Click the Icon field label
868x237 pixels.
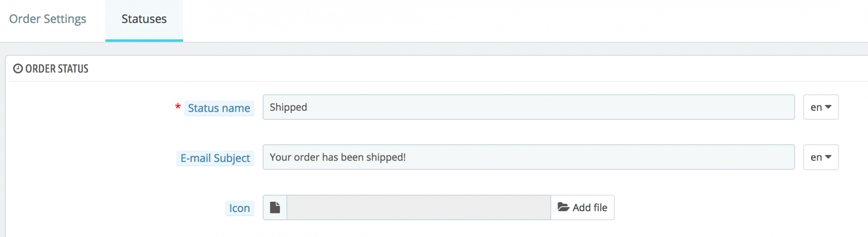pyautogui.click(x=240, y=208)
